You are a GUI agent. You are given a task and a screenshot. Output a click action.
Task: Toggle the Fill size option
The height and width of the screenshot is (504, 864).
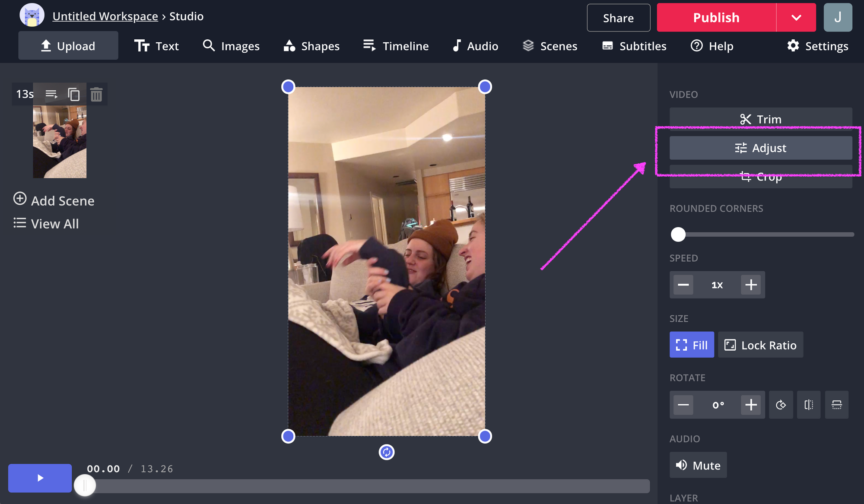[x=692, y=345]
